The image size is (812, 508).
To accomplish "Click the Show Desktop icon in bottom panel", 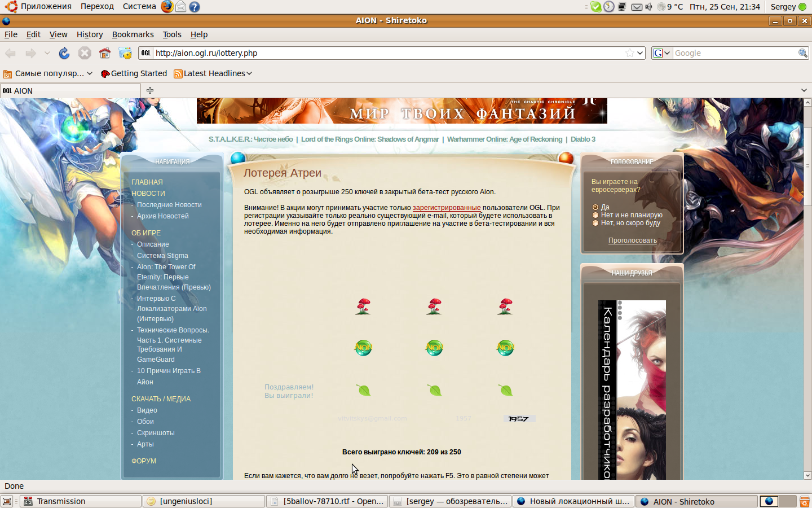I will tap(7, 501).
